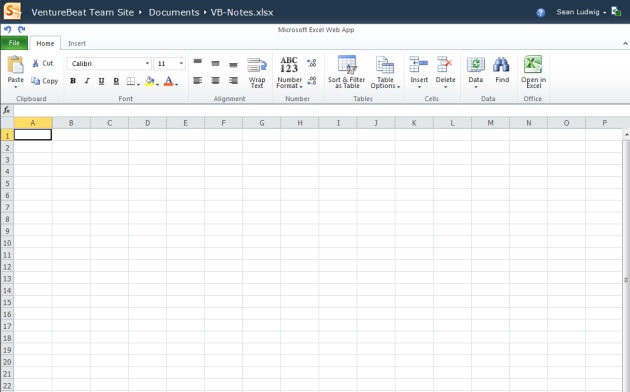
Task: Toggle underline formatting
Action: click(x=101, y=81)
